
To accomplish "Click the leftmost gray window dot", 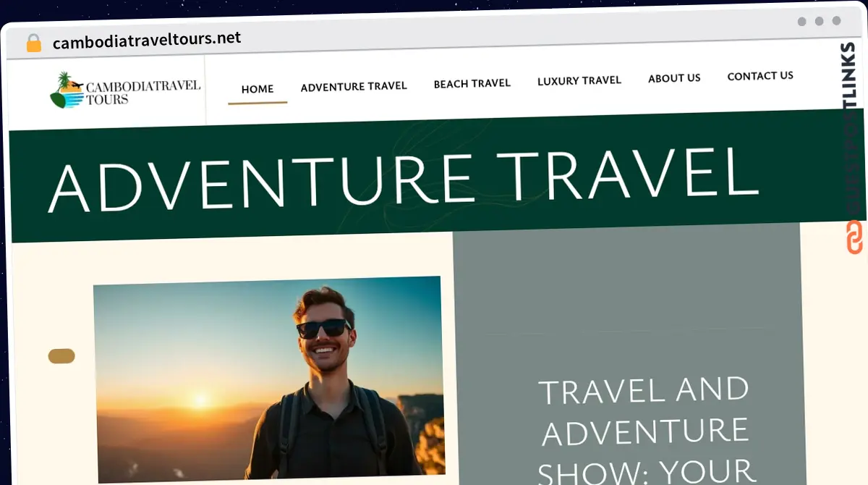I will [x=802, y=21].
